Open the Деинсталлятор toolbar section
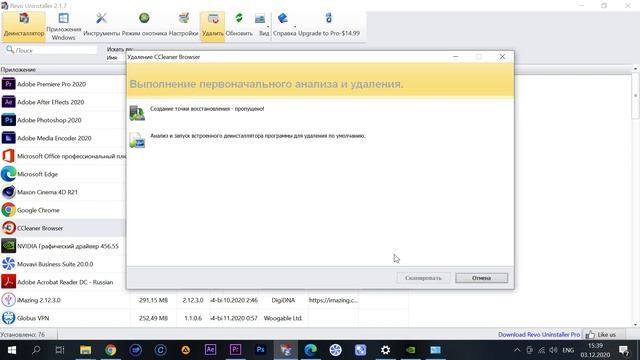 (x=24, y=26)
